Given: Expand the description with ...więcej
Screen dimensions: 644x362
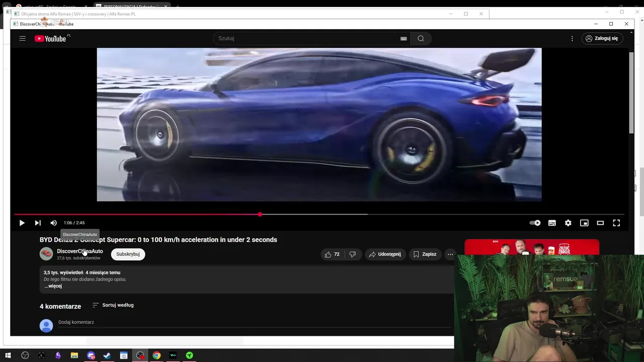Looking at the screenshot, I should (53, 286).
